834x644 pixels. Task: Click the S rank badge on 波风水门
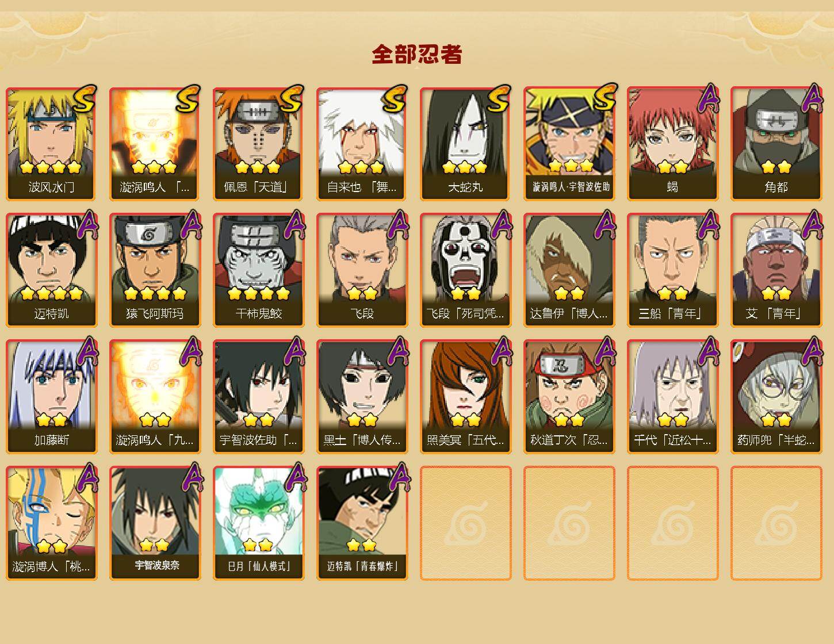84,99
